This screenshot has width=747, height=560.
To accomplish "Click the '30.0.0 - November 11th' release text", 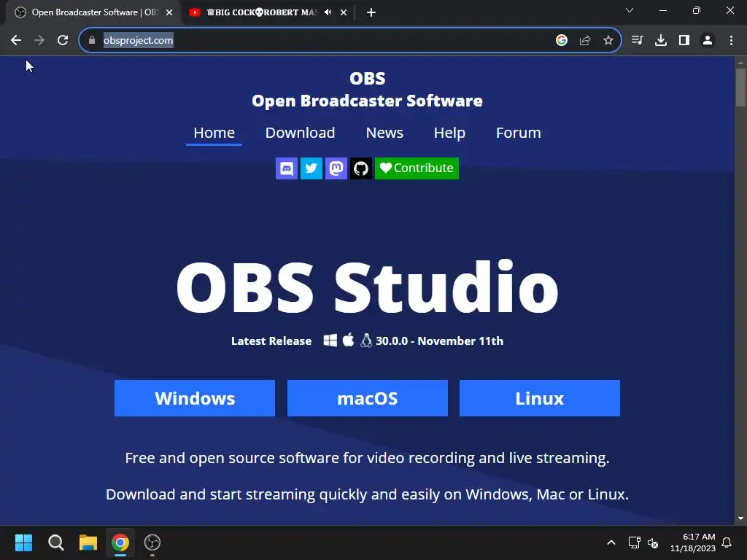I will coord(439,341).
